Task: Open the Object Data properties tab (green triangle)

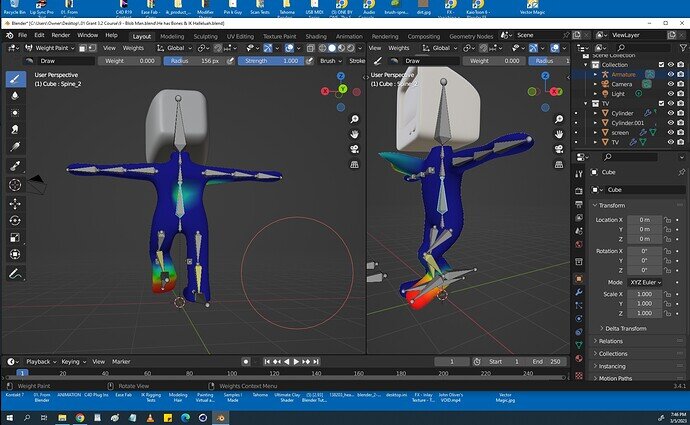Action: coord(579,345)
